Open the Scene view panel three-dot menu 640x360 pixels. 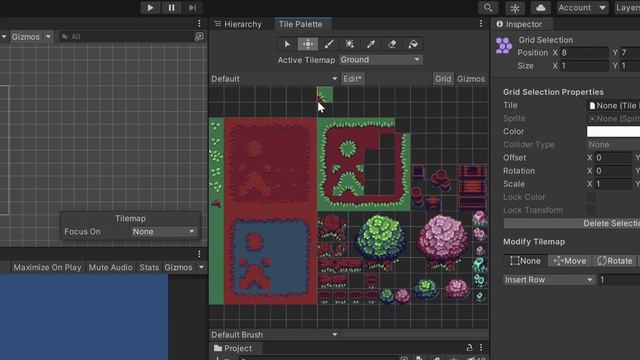pyautogui.click(x=199, y=24)
